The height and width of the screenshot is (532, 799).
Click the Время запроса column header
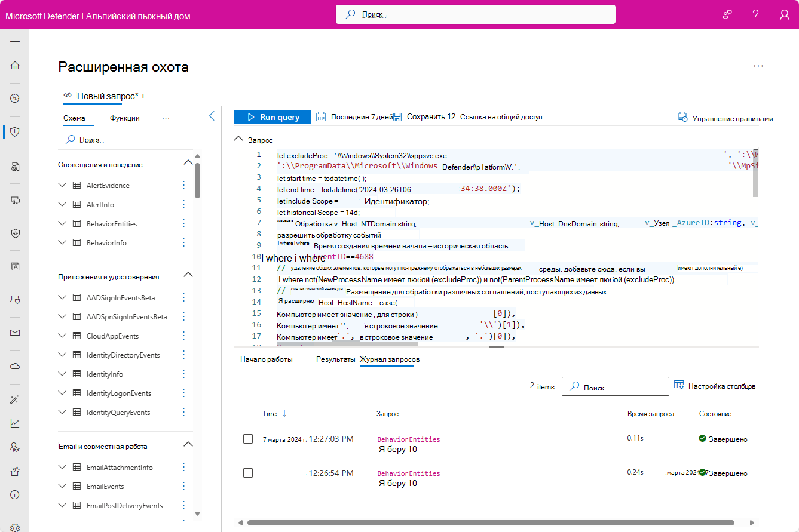651,414
